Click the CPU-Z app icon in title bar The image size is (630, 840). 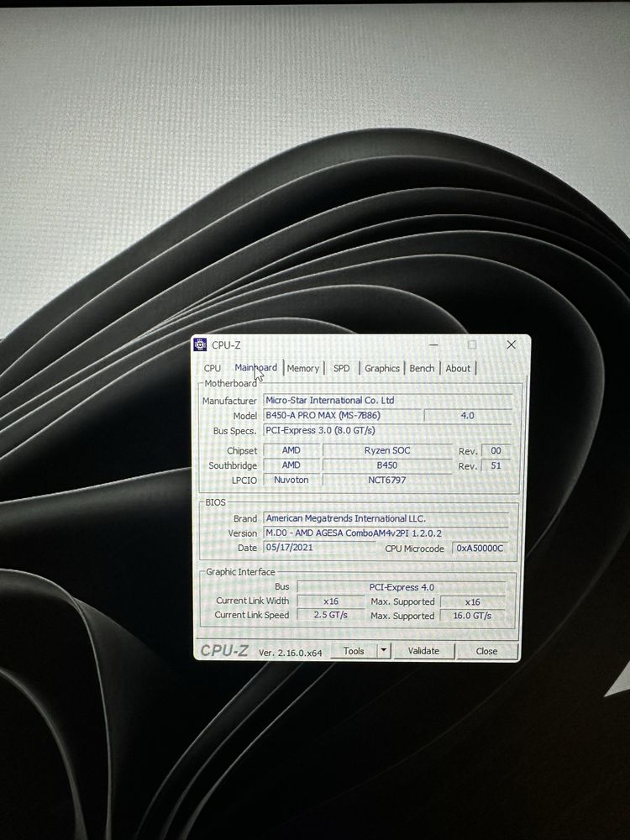click(200, 344)
